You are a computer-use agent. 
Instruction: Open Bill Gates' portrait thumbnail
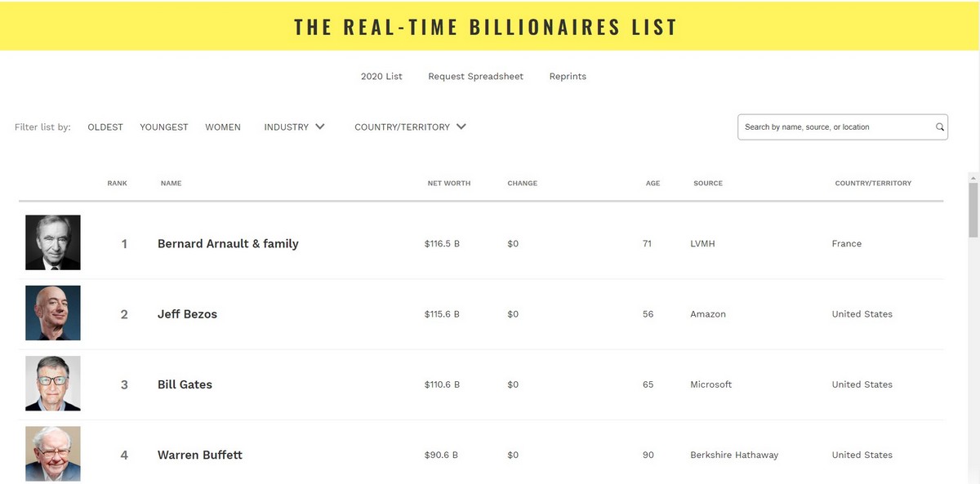click(53, 384)
